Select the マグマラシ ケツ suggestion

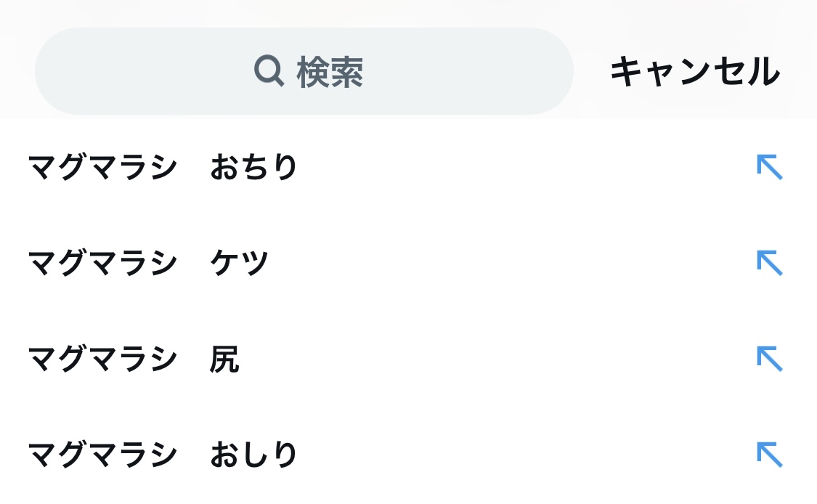coord(408,263)
